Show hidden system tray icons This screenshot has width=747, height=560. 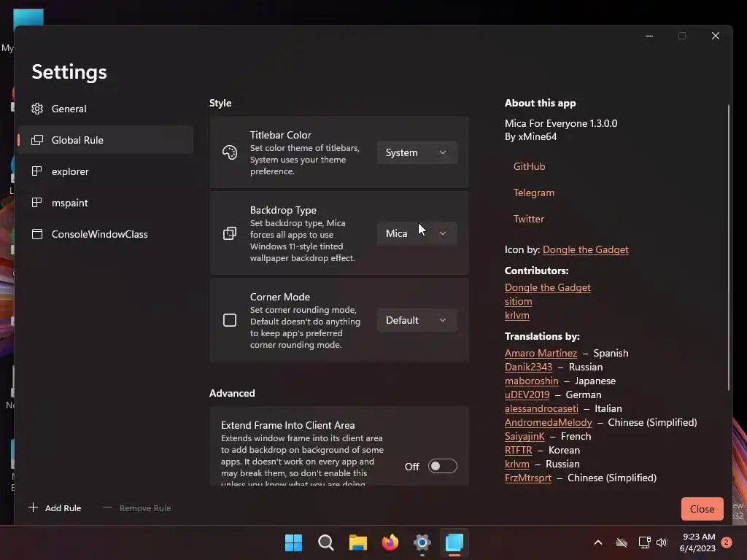[x=598, y=542]
